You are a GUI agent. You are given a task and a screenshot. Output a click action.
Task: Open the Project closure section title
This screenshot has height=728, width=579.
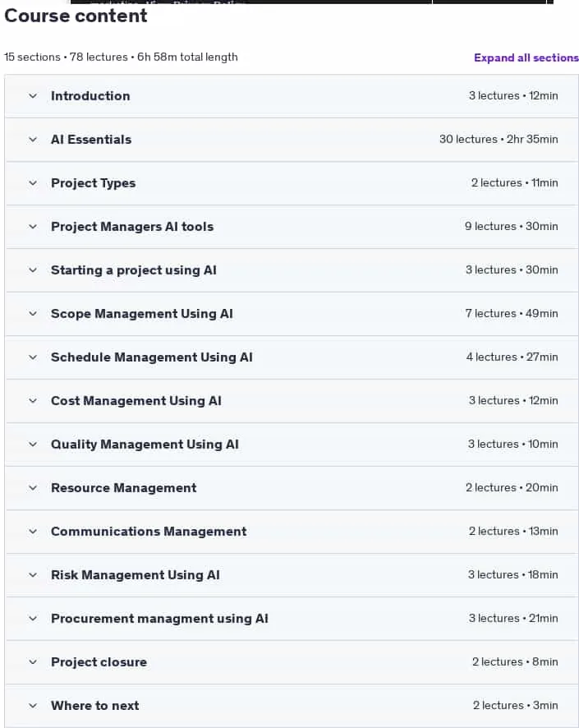[x=99, y=662]
